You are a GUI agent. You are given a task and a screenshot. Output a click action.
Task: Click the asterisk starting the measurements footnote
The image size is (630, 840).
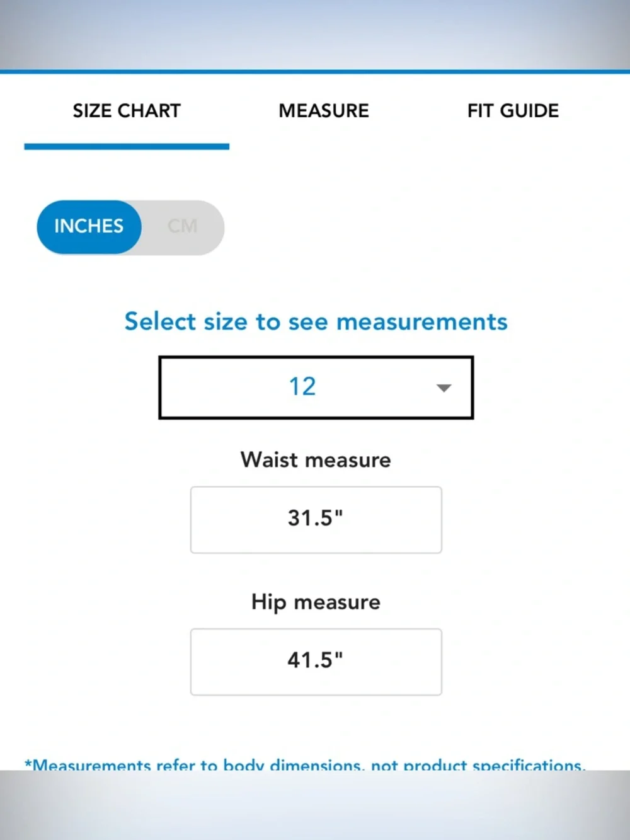point(28,764)
